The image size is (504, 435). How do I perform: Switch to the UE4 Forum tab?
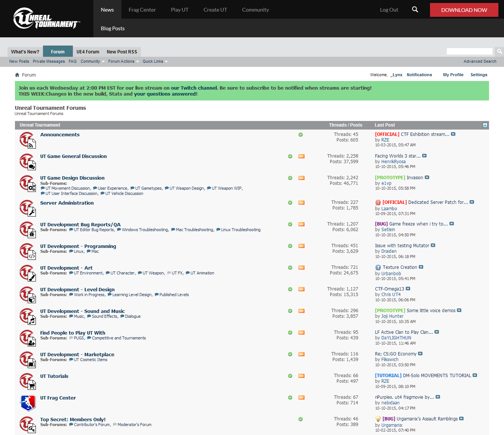pos(88,52)
